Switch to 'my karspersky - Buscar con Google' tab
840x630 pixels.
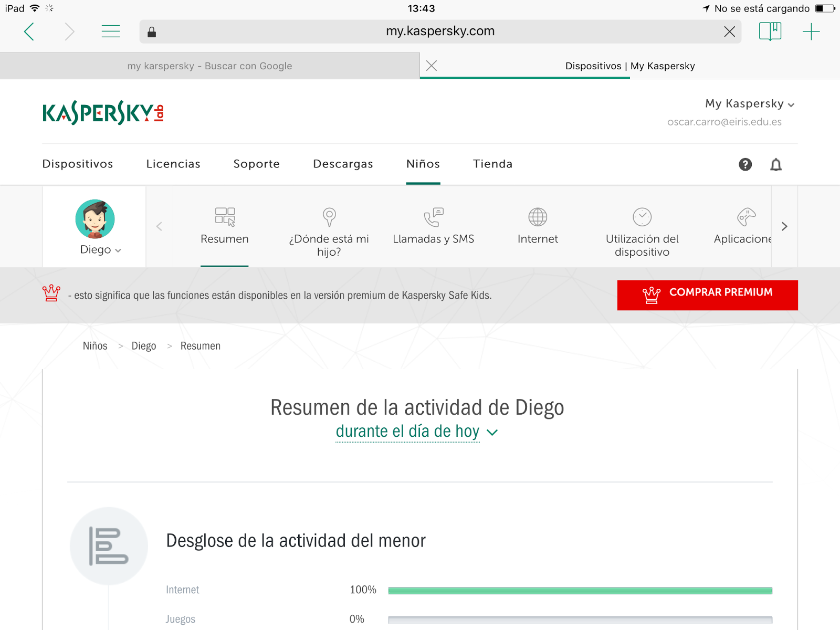click(x=210, y=66)
